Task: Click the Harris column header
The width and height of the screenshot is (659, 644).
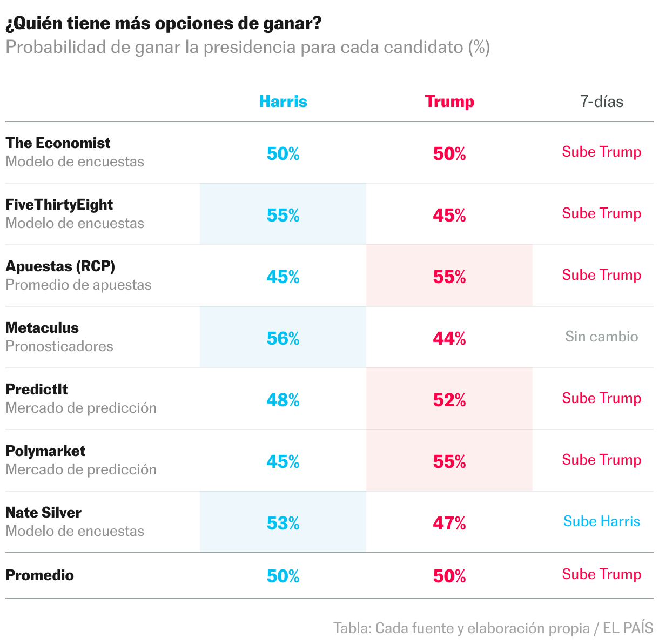Action: point(283,102)
